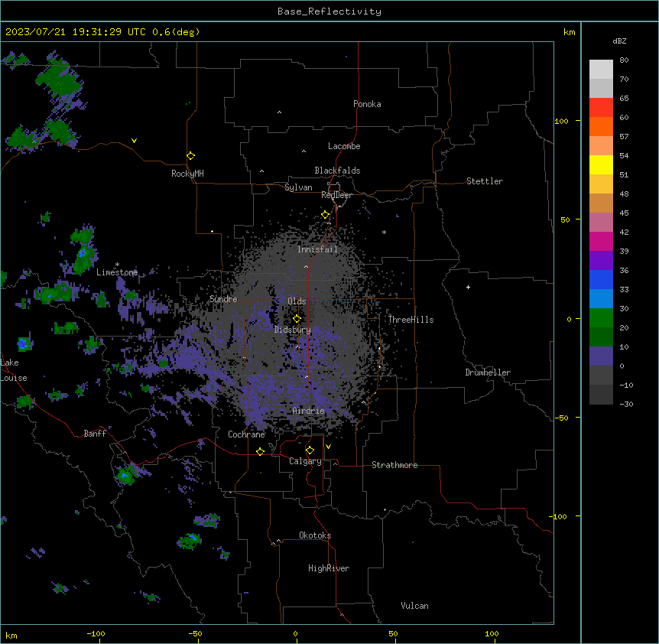Click the 42 dBZ magenta legend swatch
The image size is (659, 644).
coord(601,241)
